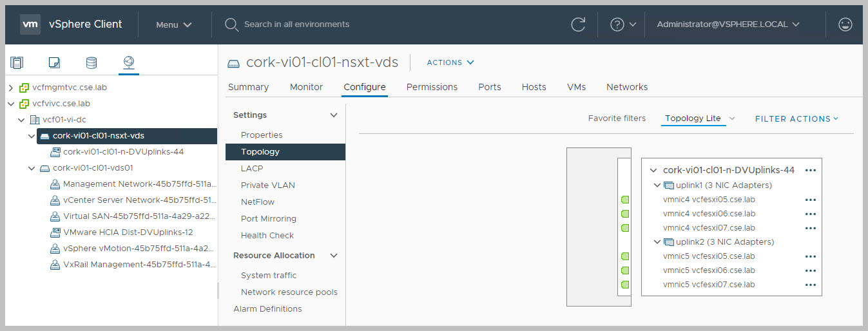Click the search in all environments field

pyautogui.click(x=296, y=24)
